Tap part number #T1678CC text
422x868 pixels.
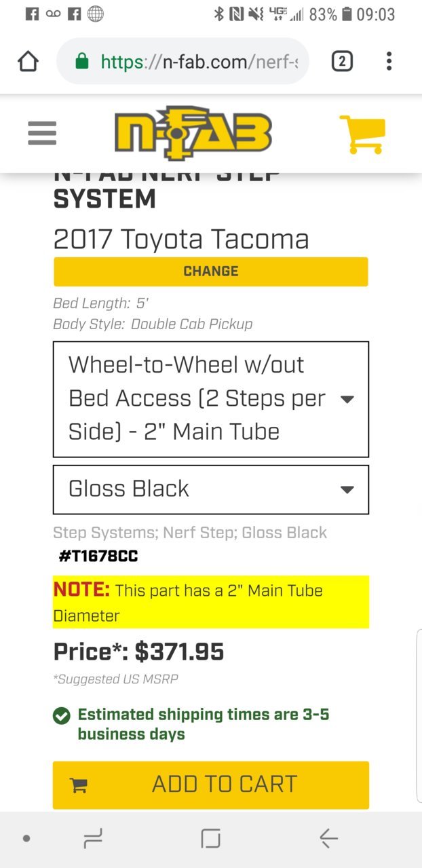pyautogui.click(x=98, y=556)
